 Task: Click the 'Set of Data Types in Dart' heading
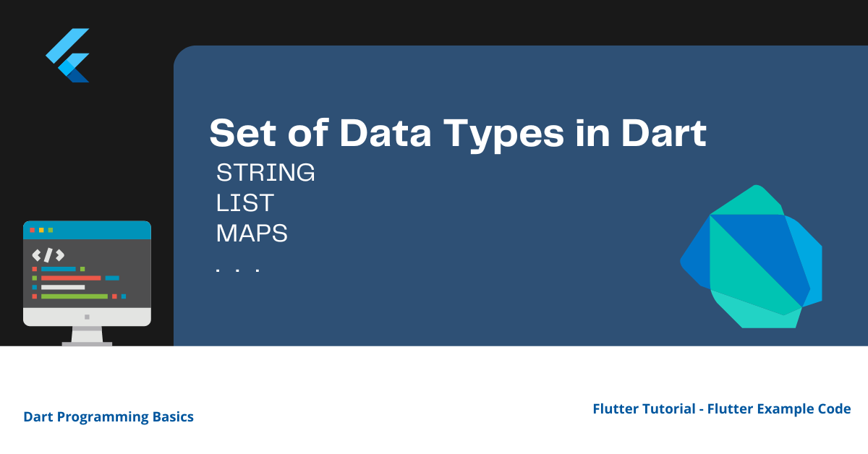458,133
